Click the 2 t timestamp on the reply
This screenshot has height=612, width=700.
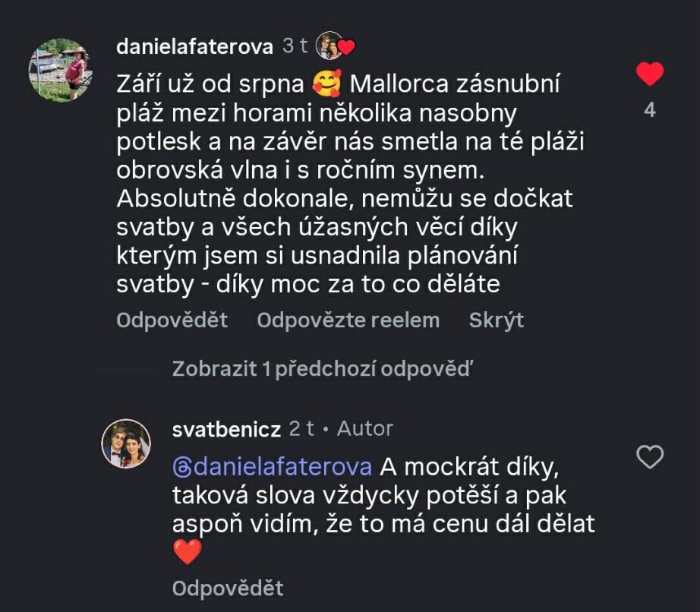(301, 428)
